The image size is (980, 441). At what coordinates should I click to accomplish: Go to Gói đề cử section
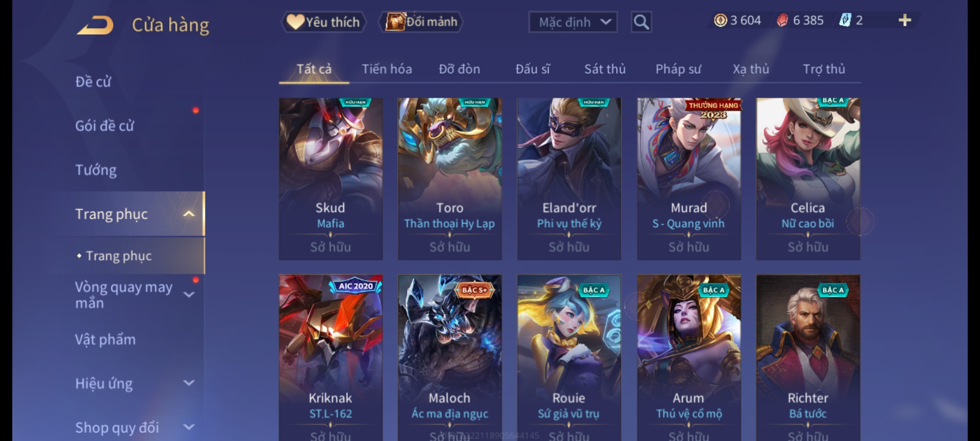point(105,126)
